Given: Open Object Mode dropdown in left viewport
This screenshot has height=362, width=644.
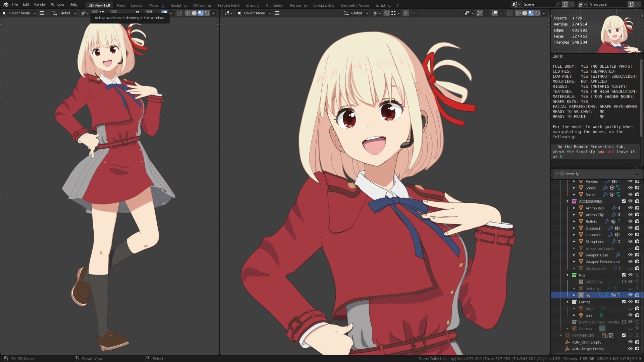Looking at the screenshot, I should (x=19, y=13).
